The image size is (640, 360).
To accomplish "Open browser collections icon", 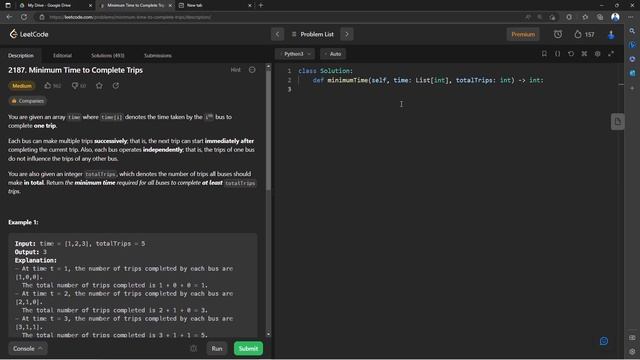I will tap(600, 17).
